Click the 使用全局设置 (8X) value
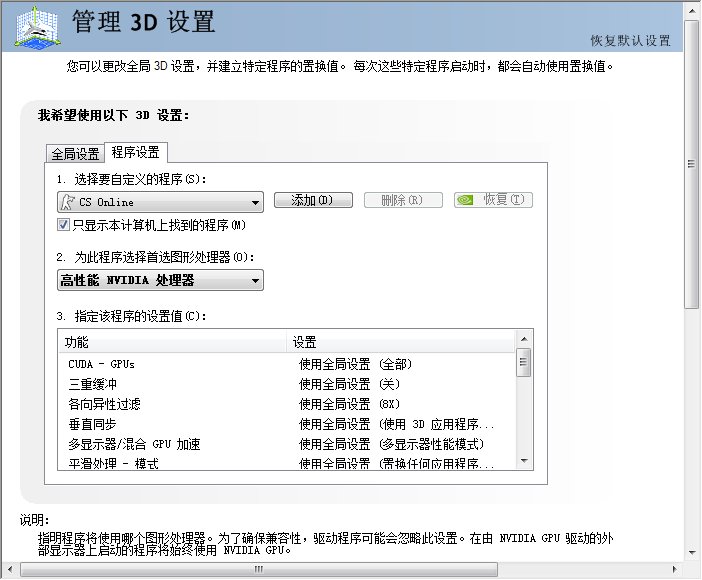The height and width of the screenshot is (580, 702). pyautogui.click(x=349, y=404)
